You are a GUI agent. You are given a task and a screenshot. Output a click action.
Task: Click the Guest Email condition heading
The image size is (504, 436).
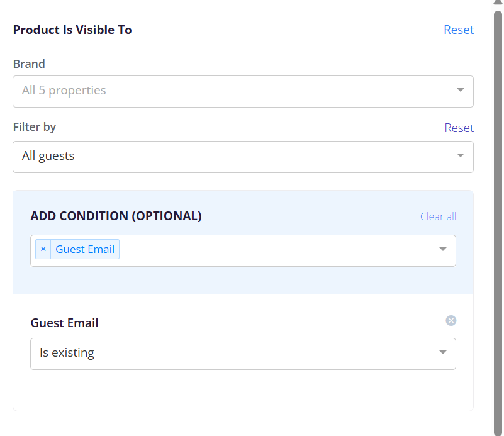pos(64,323)
